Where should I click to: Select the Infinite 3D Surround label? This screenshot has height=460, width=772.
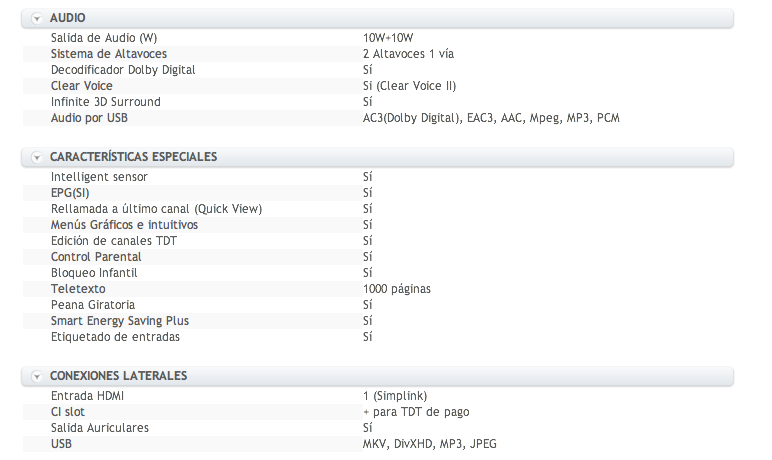pyautogui.click(x=106, y=102)
